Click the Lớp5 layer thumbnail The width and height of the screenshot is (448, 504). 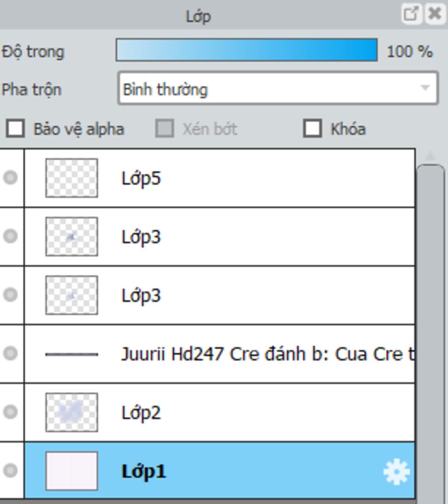(x=71, y=178)
